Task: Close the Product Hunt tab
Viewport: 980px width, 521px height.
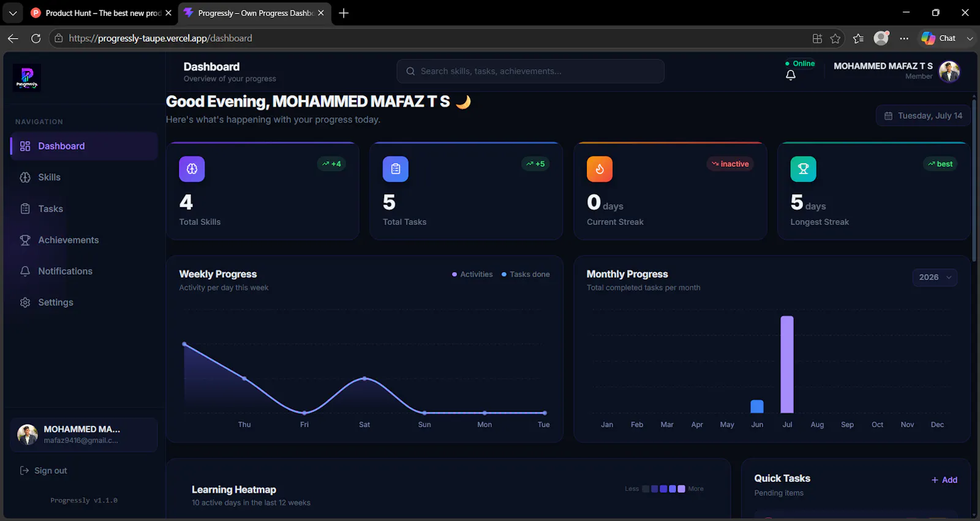Action: click(168, 13)
